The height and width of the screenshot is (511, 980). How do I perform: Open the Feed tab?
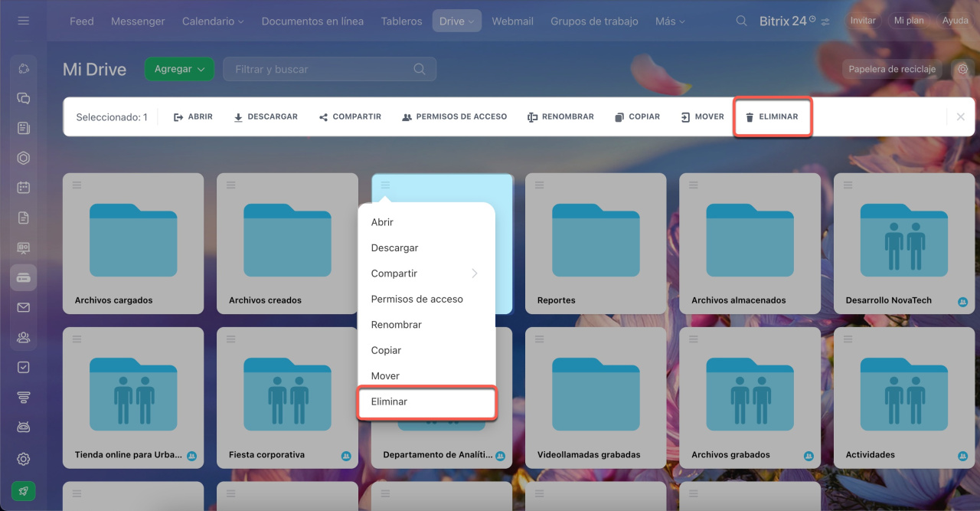point(81,21)
